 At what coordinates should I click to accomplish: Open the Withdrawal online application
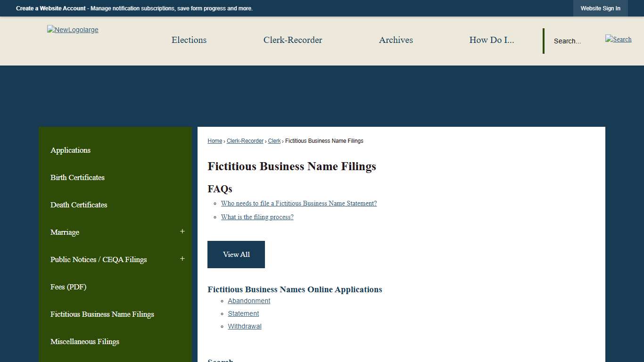click(x=245, y=326)
